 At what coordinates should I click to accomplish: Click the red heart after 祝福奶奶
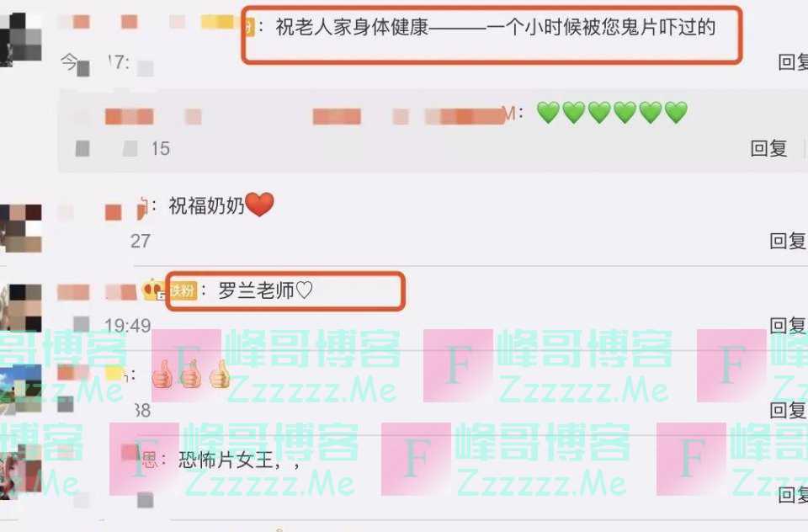point(259,205)
